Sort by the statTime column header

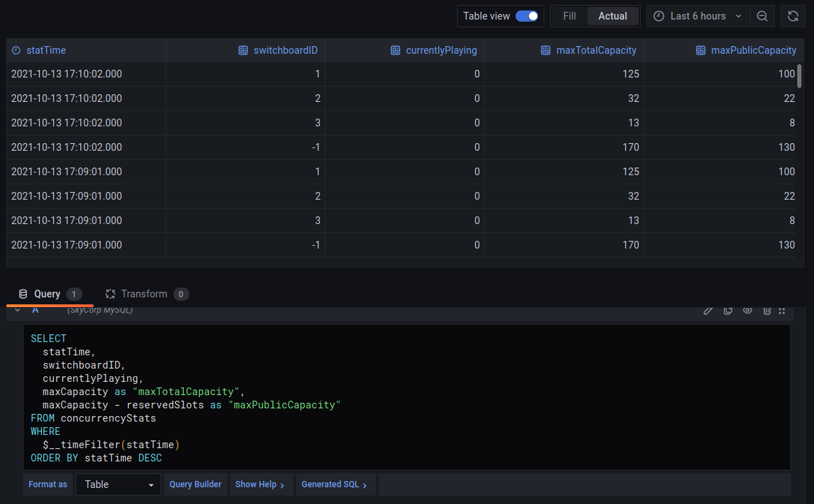(x=45, y=50)
